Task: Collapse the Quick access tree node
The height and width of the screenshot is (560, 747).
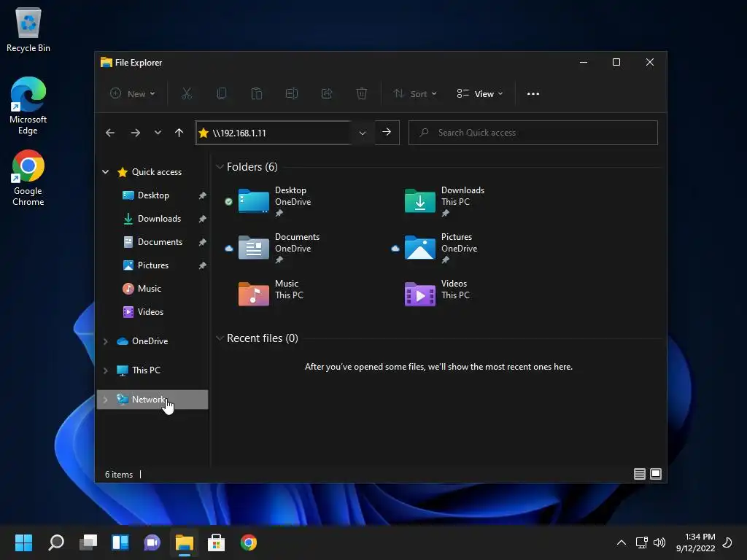Action: [x=105, y=172]
